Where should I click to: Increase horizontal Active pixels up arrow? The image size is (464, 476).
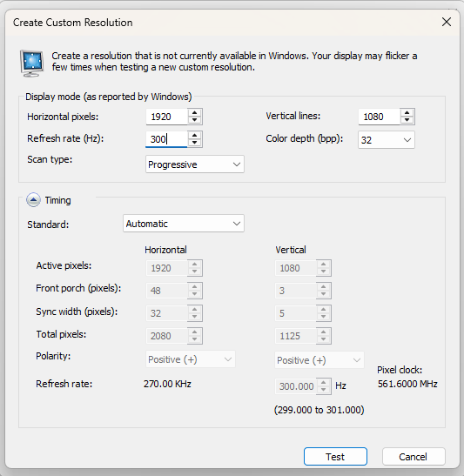coord(195,265)
